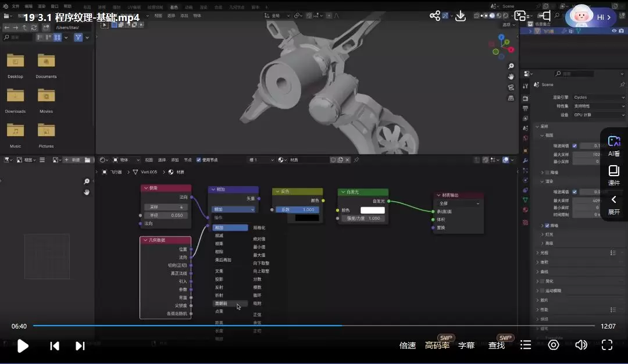Viewport: 628px width, 364px height.
Task: Open 物体 shader type dropdown
Action: point(126,160)
